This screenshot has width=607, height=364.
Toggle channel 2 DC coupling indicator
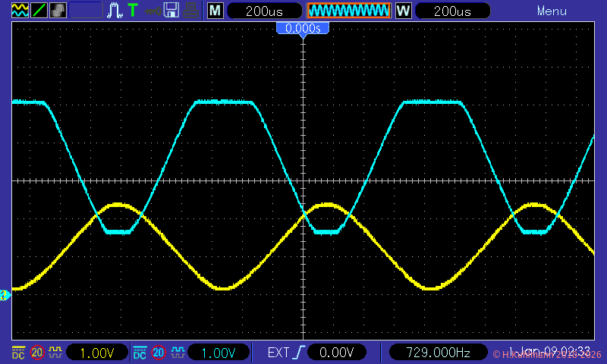(x=140, y=353)
